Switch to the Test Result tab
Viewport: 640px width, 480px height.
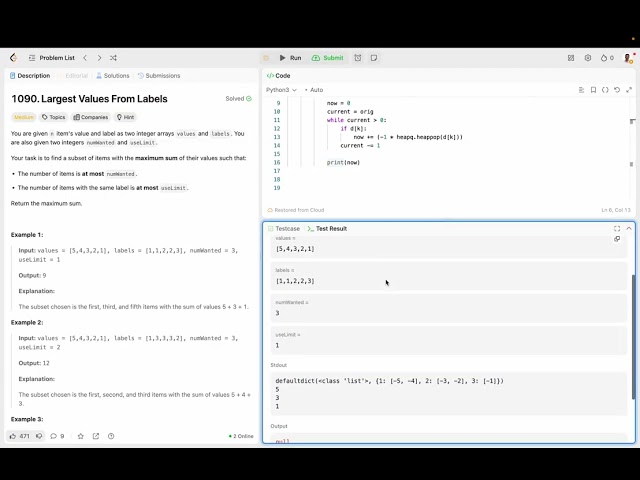click(x=327, y=229)
